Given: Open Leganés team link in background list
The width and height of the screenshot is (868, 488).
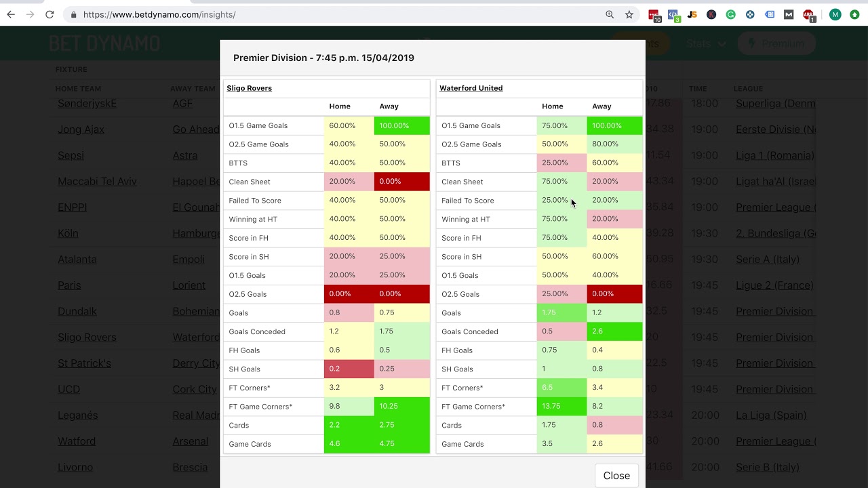Looking at the screenshot, I should tap(78, 415).
